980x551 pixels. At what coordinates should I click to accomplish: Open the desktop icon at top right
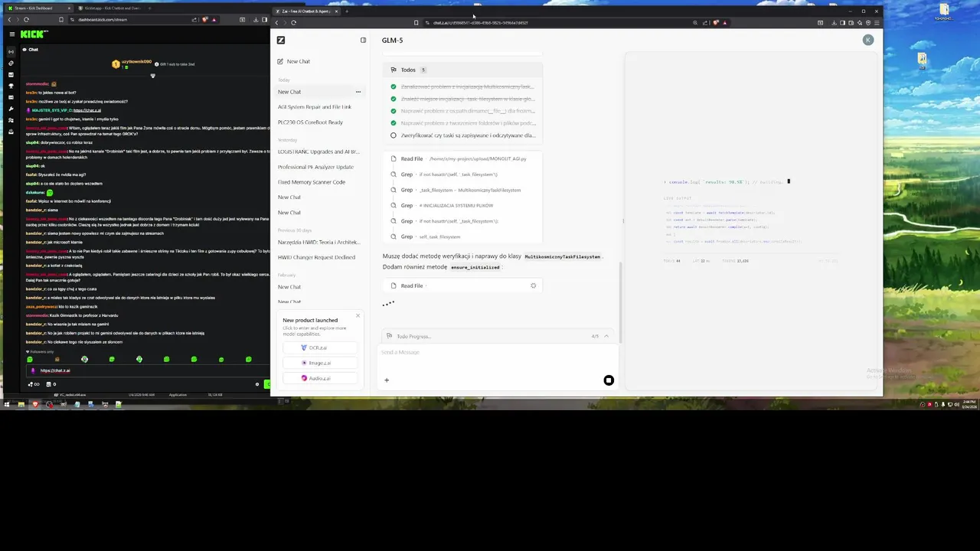pos(944,11)
